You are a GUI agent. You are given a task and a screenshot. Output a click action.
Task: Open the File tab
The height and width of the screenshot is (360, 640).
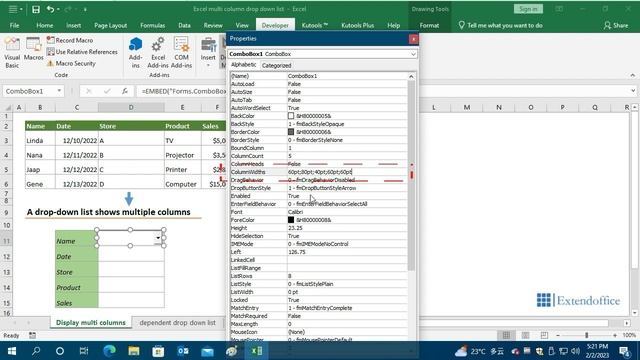pos(14,25)
